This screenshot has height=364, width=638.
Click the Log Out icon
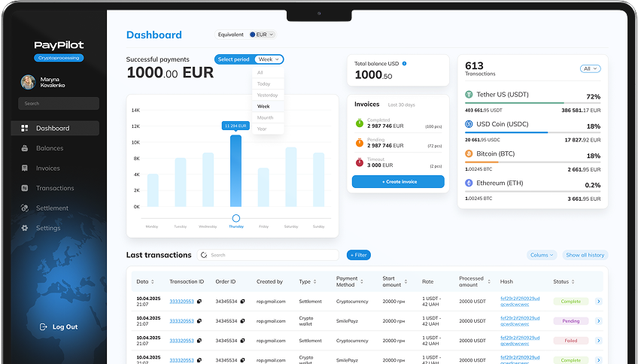(43, 327)
